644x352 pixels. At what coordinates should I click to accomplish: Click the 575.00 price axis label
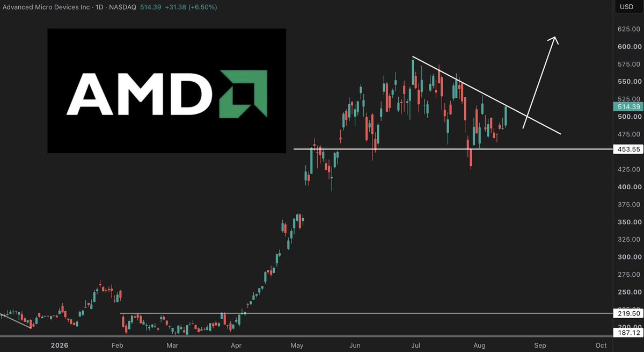pos(630,64)
